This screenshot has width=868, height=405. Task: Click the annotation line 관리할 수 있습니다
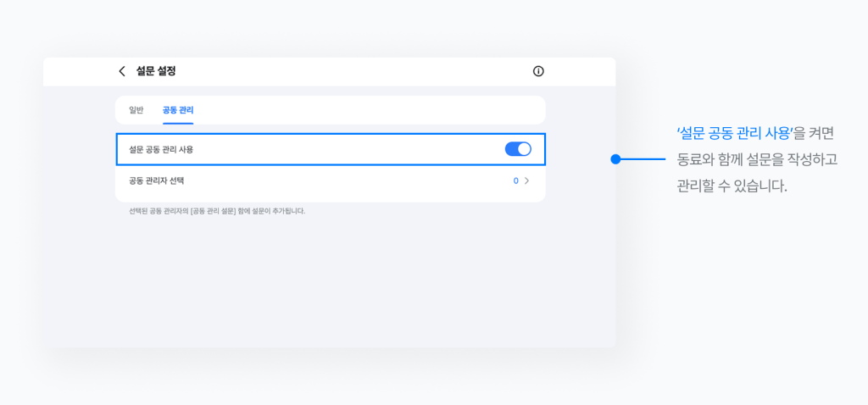(732, 186)
